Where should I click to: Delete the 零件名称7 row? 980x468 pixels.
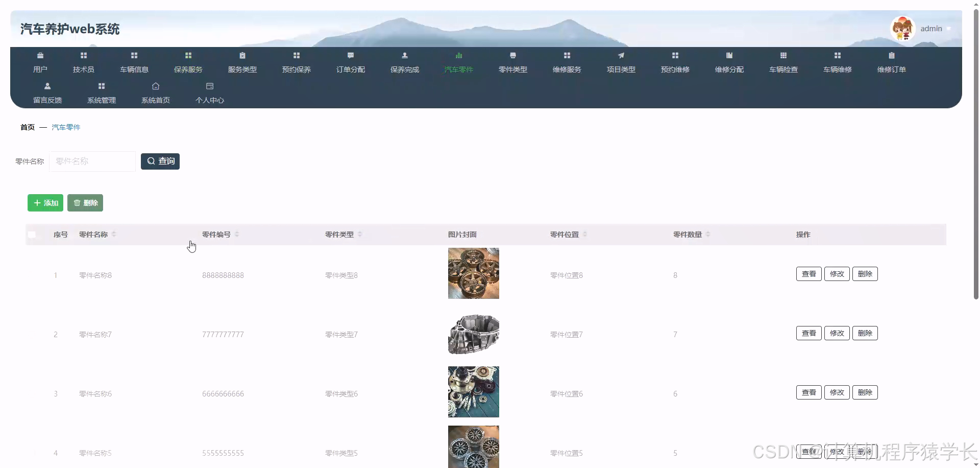click(x=865, y=333)
